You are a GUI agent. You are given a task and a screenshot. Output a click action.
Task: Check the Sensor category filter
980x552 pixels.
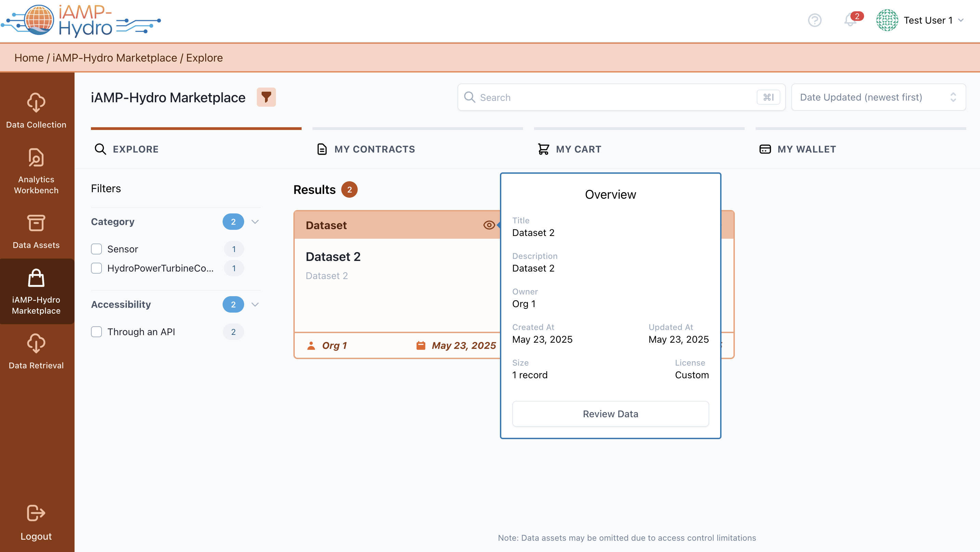point(97,249)
